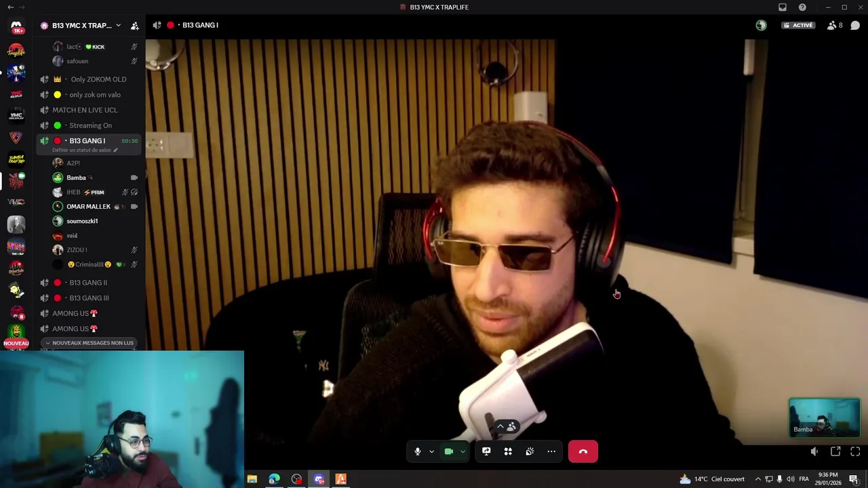
Task: Open the voice channel chat bubble icon
Action: click(855, 25)
